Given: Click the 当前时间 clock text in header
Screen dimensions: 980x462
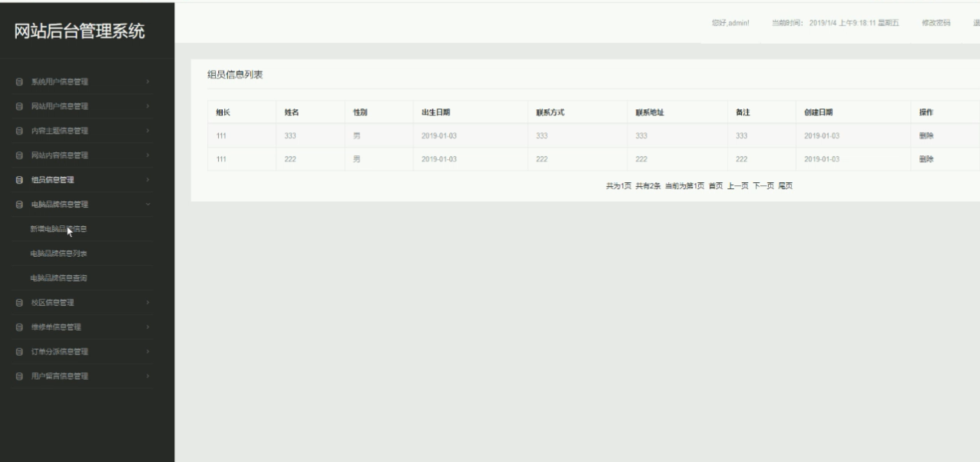Looking at the screenshot, I should [x=836, y=23].
